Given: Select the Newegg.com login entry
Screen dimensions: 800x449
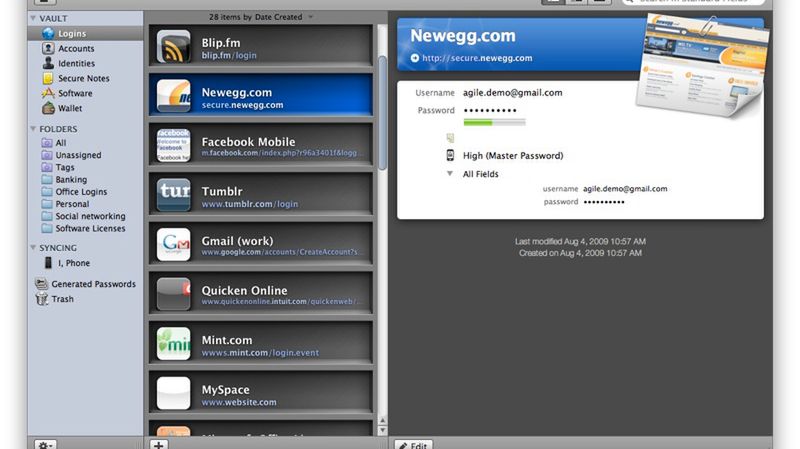Looking at the screenshot, I should (x=261, y=95).
